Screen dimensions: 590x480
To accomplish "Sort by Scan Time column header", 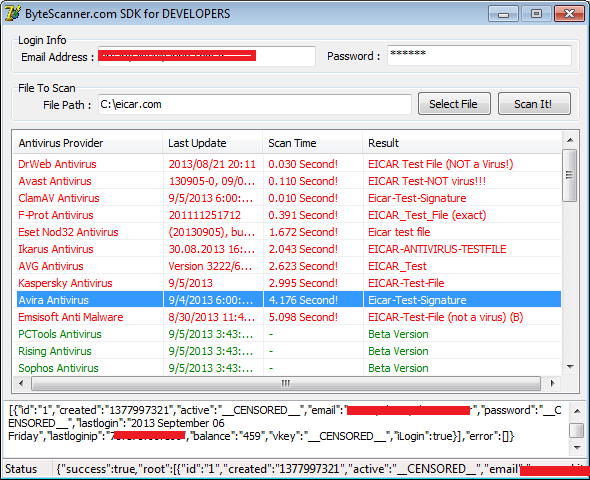I will pyautogui.click(x=313, y=143).
